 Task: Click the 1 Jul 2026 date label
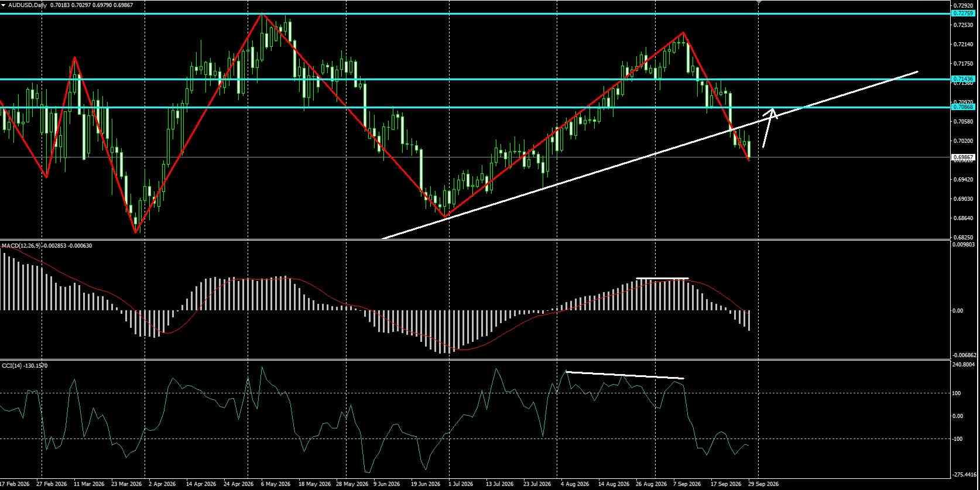[460, 484]
